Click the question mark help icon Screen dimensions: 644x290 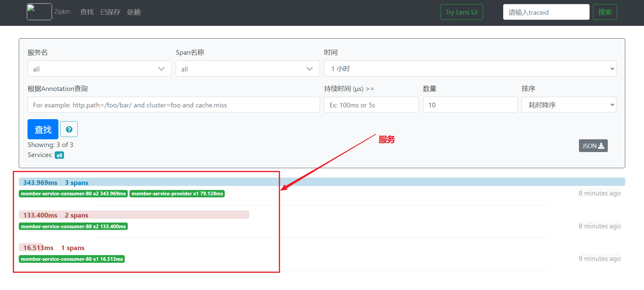click(69, 129)
